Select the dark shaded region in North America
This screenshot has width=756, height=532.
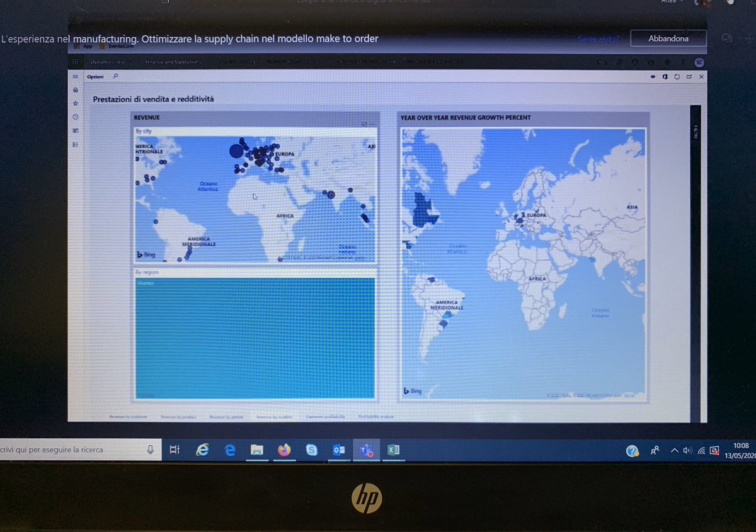[x=424, y=210]
